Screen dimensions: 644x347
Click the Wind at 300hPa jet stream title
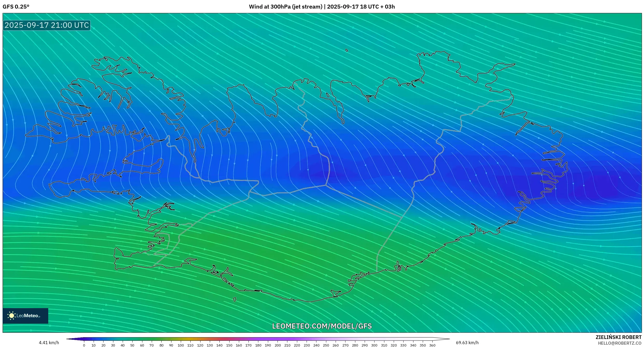(322, 7)
